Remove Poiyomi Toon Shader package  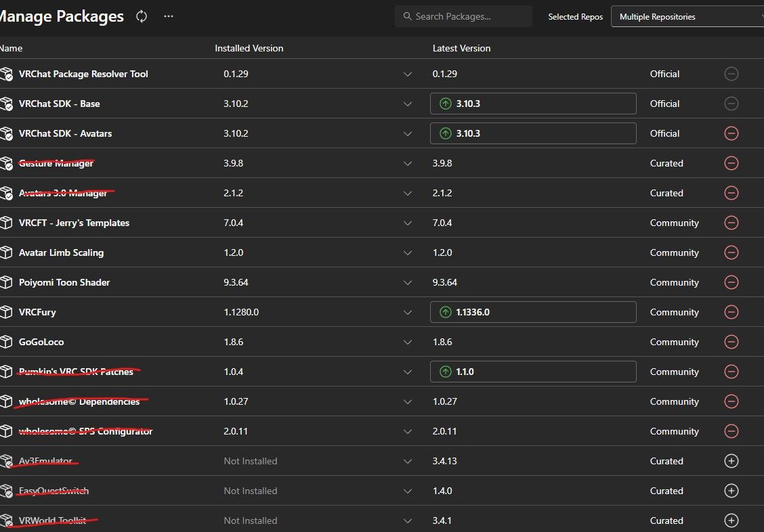731,282
